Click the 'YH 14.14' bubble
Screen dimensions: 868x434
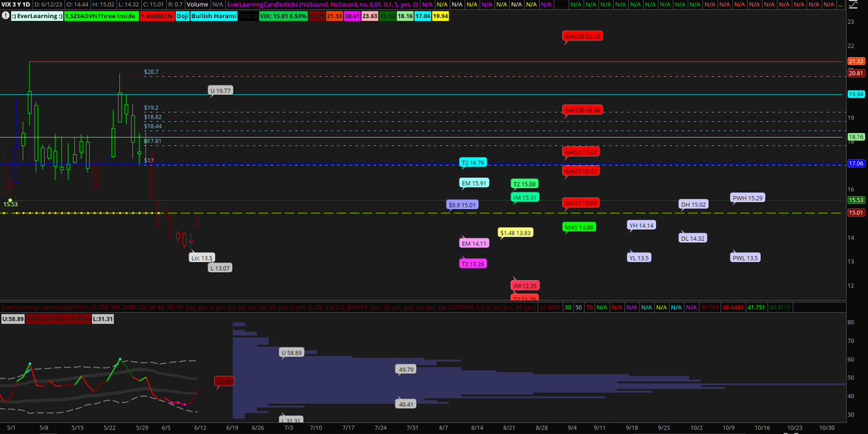(642, 226)
